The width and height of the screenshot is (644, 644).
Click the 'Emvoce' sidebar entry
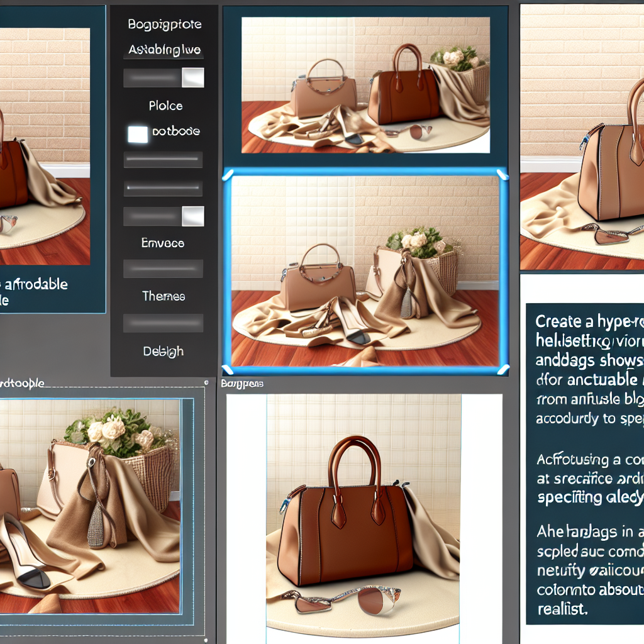point(163,243)
